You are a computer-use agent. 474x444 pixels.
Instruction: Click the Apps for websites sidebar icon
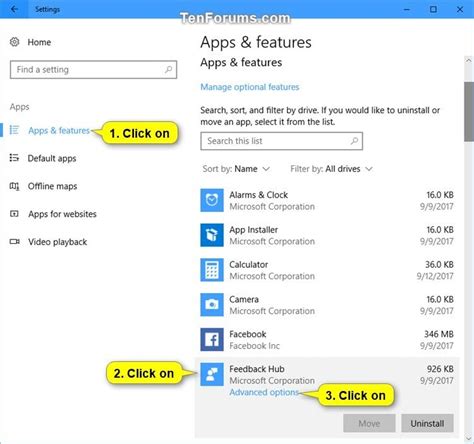pyautogui.click(x=14, y=214)
